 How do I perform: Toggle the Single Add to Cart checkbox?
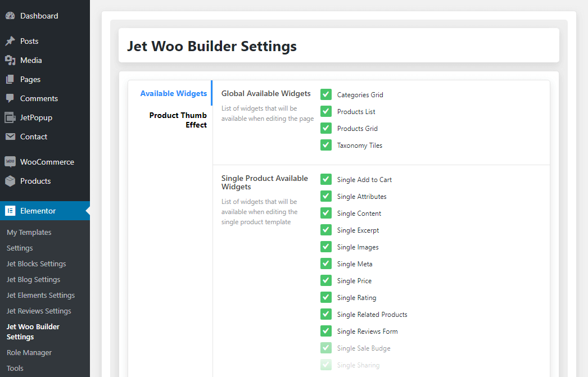tap(326, 179)
